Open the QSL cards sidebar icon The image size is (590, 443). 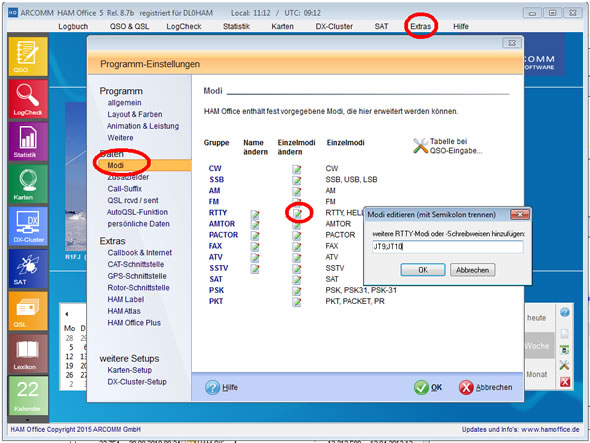pos(28,311)
